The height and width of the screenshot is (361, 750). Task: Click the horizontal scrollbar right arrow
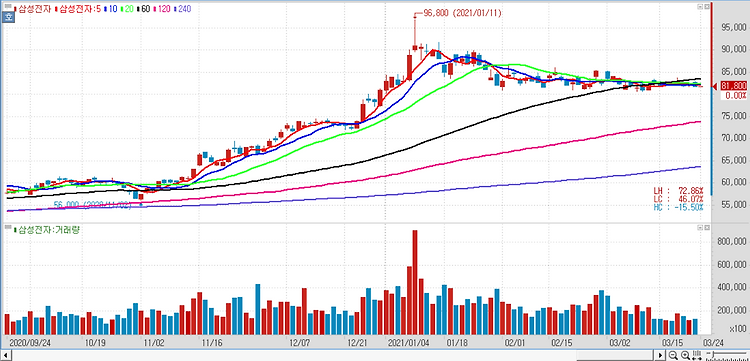click(660, 355)
